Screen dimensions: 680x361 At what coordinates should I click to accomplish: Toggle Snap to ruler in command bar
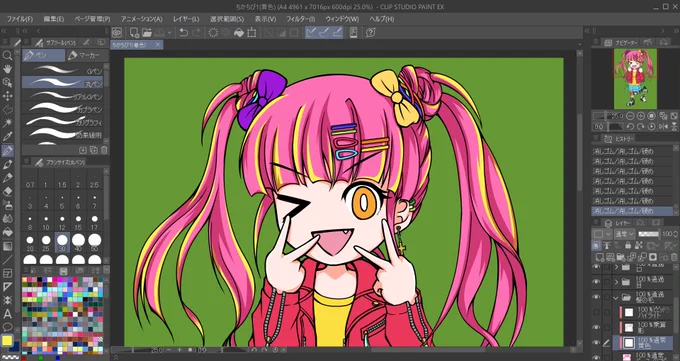pyautogui.click(x=311, y=33)
